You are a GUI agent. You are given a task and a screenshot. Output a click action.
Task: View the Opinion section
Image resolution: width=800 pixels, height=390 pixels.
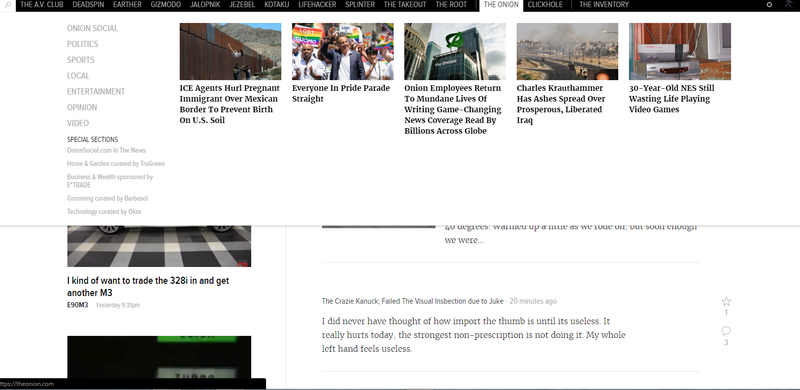pyautogui.click(x=82, y=108)
